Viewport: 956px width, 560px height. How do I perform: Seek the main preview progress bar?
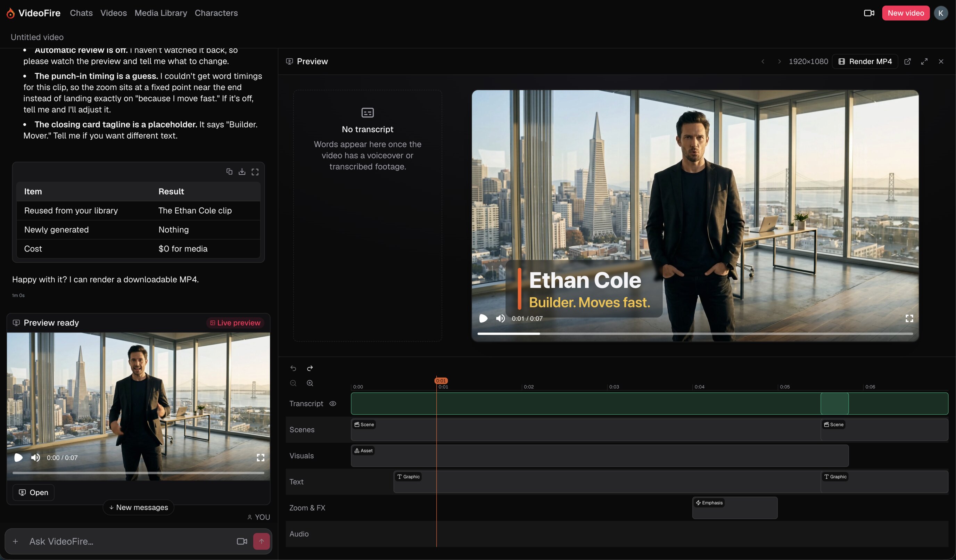pyautogui.click(x=695, y=334)
